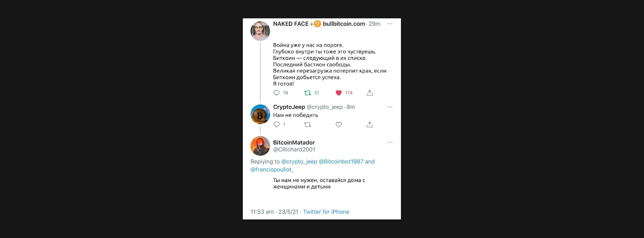Open CryptoJeep's Bitcoin avatar

point(260,114)
